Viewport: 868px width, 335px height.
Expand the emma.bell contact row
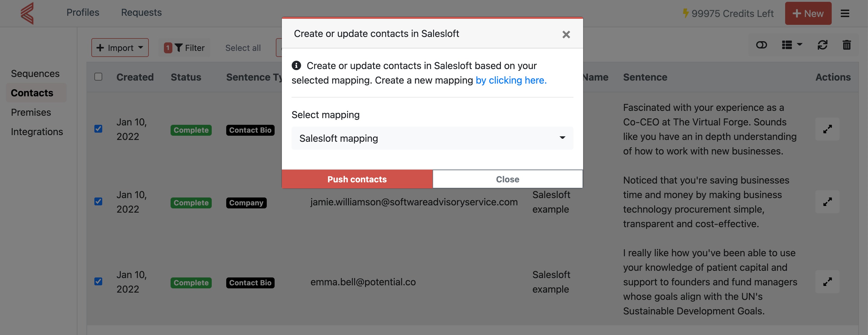pos(827,282)
